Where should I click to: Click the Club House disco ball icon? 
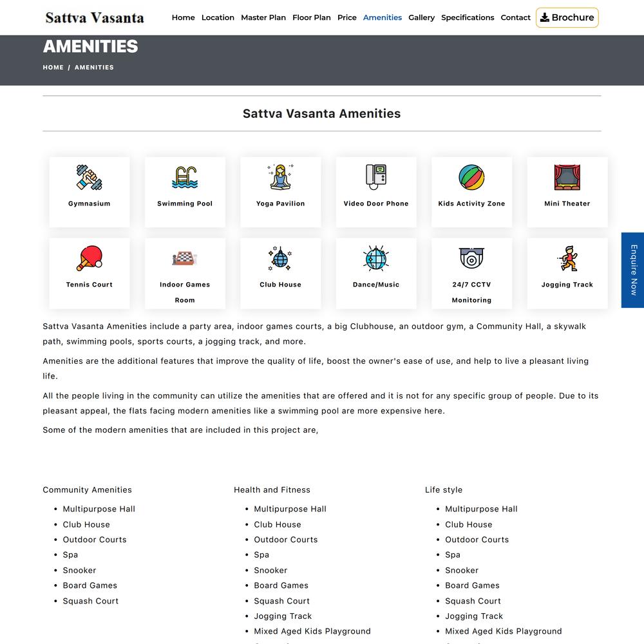pos(281,258)
